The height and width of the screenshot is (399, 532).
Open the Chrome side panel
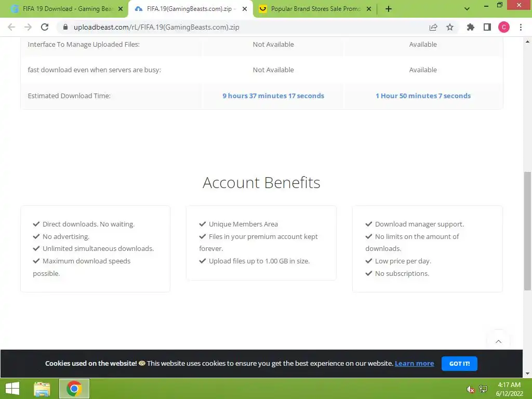(487, 27)
